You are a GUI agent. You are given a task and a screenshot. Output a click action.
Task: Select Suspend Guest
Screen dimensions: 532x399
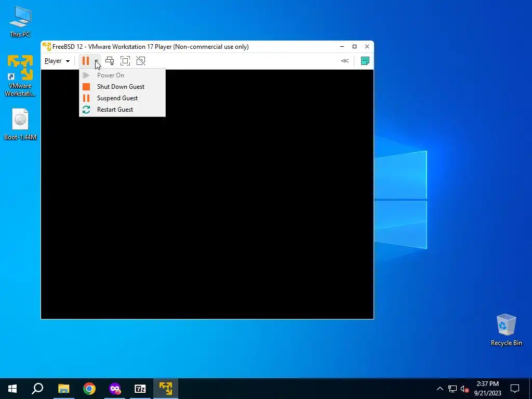pos(122,98)
